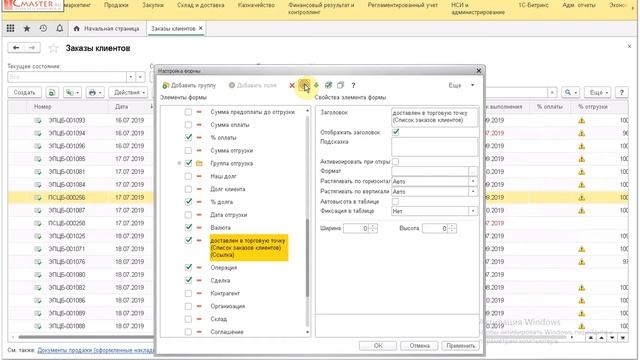This screenshot has height=360, width=640.
Task: Click the jump-to-first-row arrow at table bottom
Action: click(591, 338)
